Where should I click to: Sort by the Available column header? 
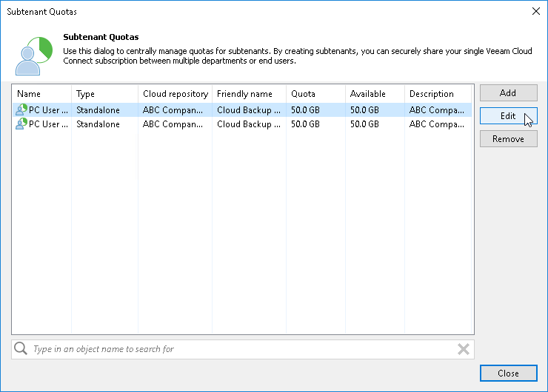(375, 94)
